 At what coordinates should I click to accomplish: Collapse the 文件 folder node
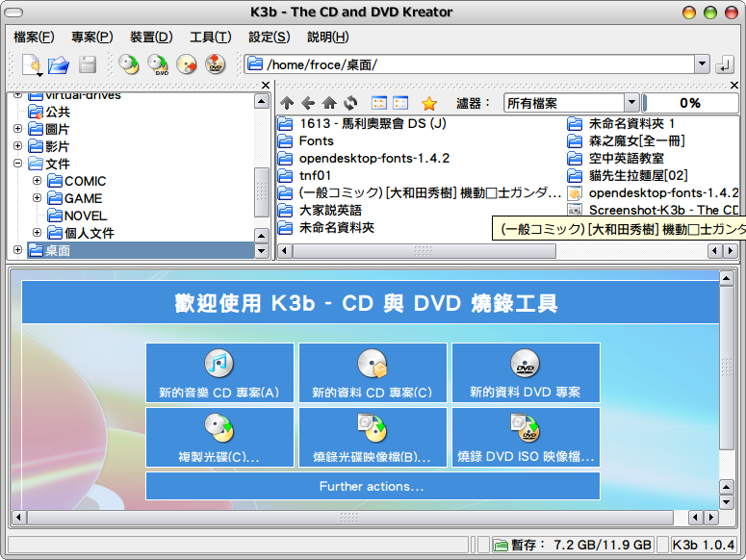pos(17,163)
